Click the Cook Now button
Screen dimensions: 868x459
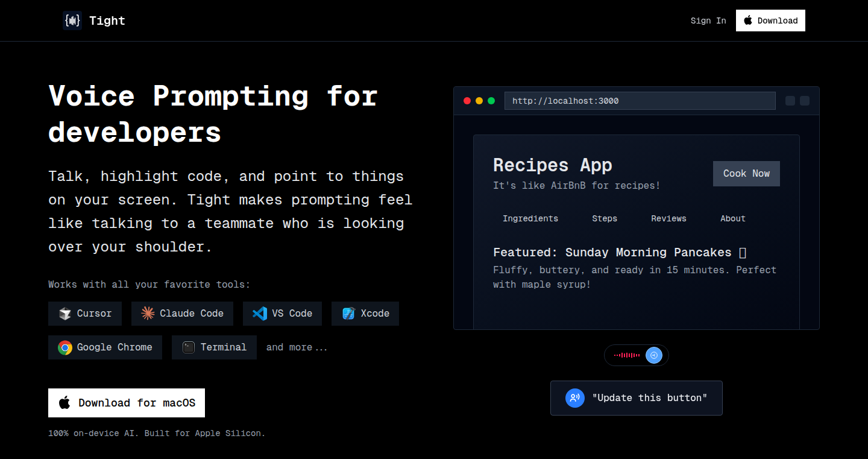pos(746,174)
